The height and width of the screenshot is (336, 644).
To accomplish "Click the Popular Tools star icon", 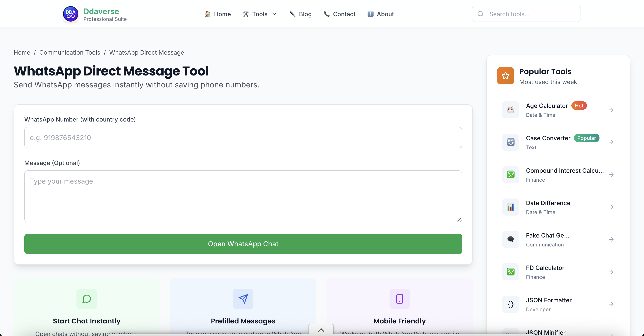I will [505, 75].
